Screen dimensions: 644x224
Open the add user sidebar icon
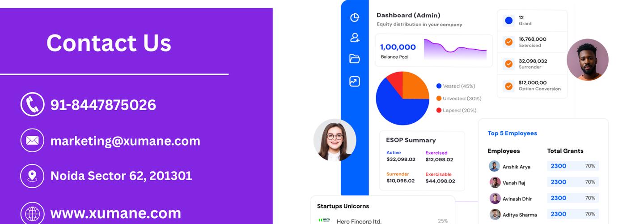355,38
